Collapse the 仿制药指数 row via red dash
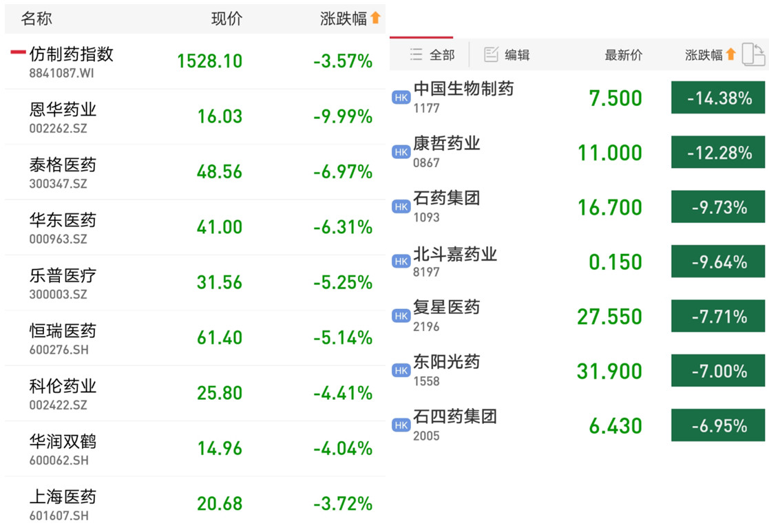 click(18, 52)
